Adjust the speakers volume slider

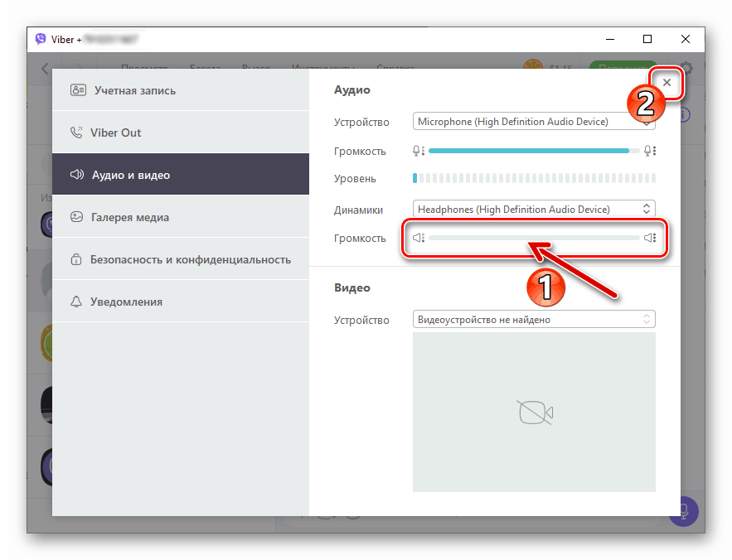point(534,238)
